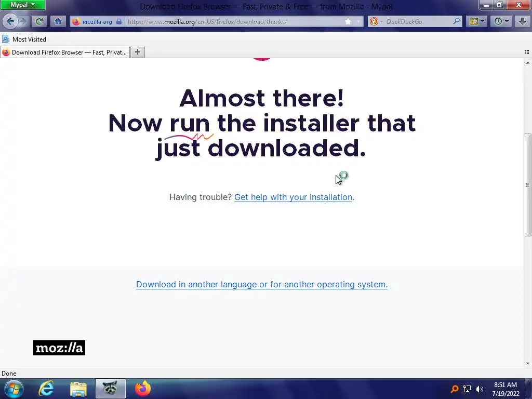This screenshot has height=399, width=532.
Task: Launch Firefox from the taskbar
Action: [x=142, y=389]
